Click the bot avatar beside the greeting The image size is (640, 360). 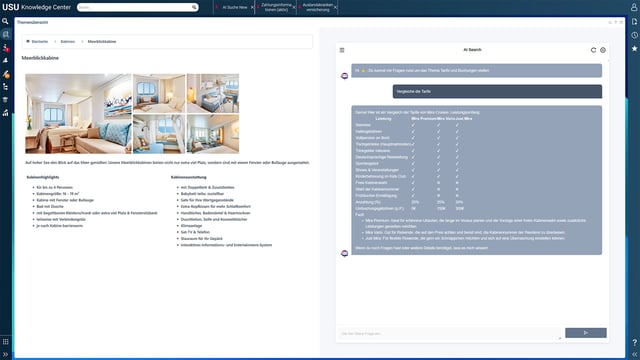click(344, 76)
